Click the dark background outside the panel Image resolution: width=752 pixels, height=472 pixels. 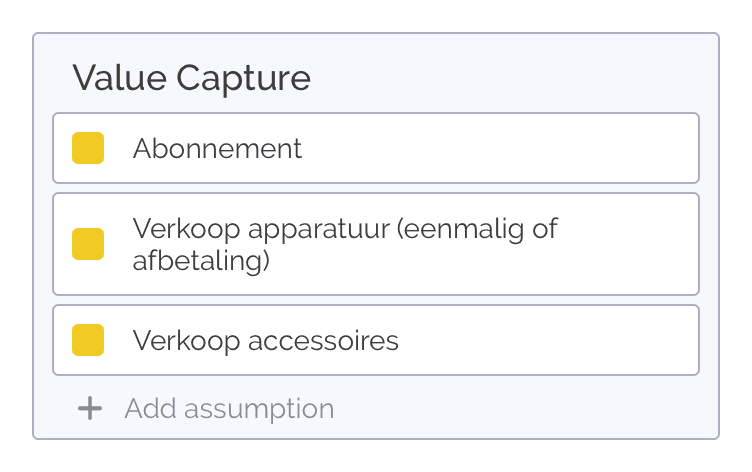[15, 240]
